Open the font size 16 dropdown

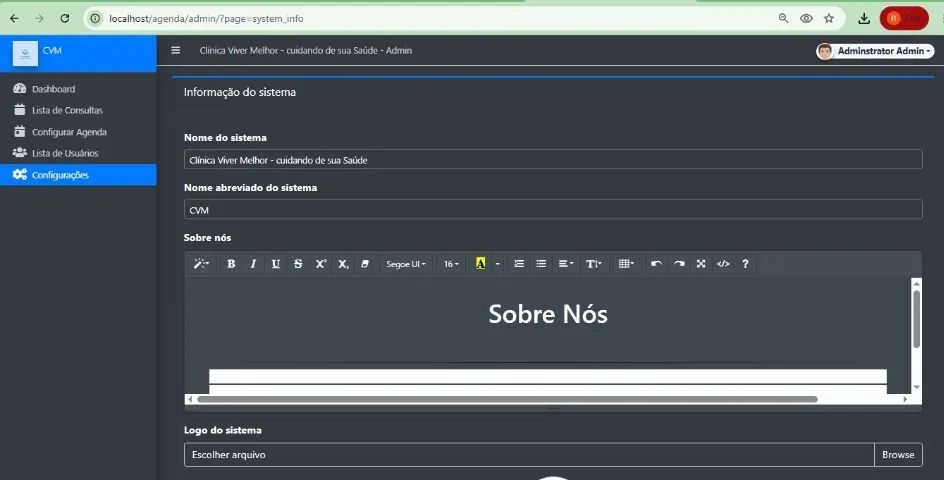451,264
